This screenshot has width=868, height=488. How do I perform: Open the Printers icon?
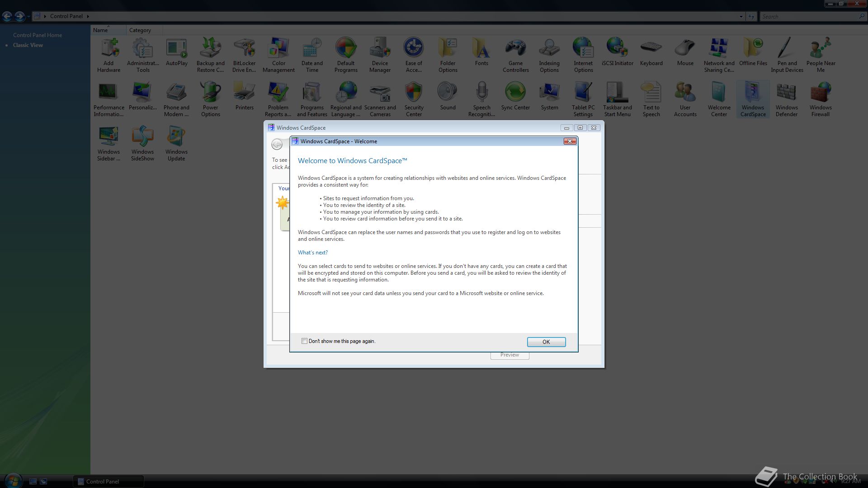click(x=245, y=96)
